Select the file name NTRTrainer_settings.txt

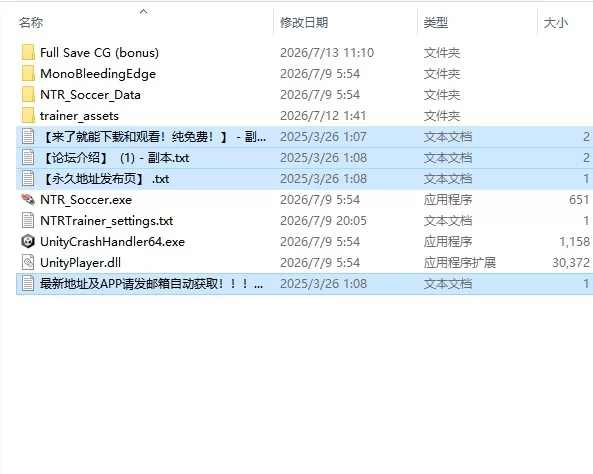[107, 221]
